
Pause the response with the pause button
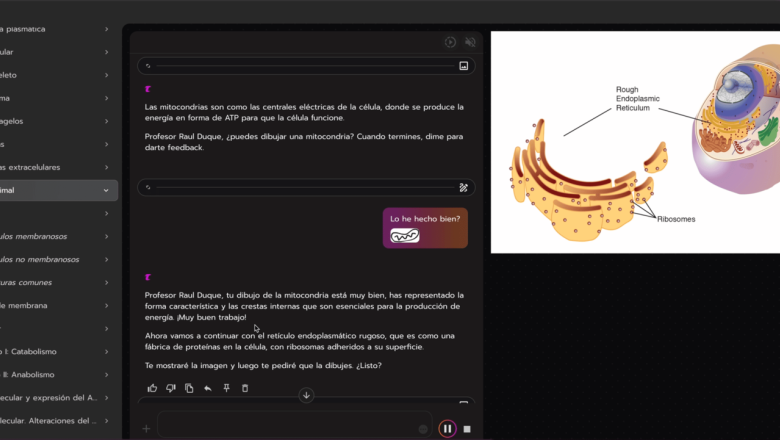447,429
